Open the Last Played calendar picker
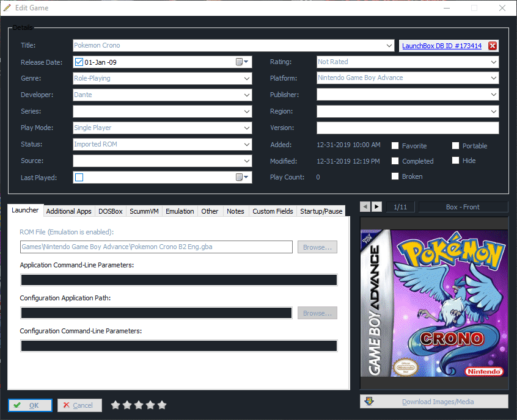 point(242,177)
